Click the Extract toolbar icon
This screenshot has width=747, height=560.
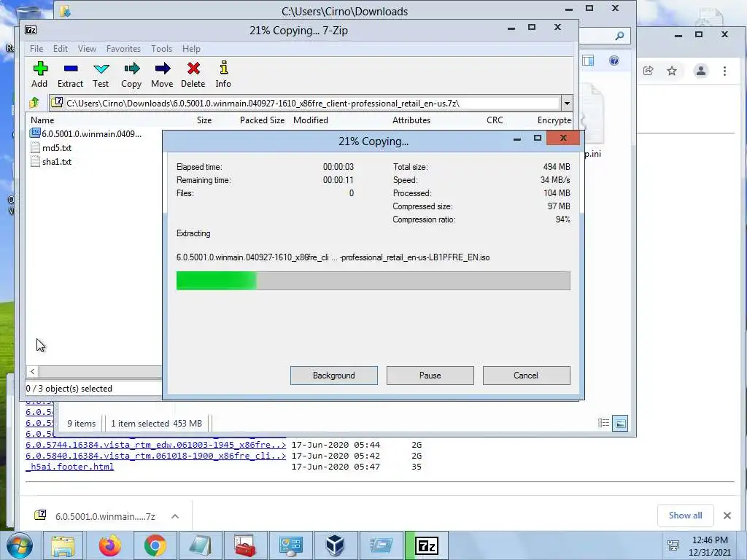(x=71, y=74)
